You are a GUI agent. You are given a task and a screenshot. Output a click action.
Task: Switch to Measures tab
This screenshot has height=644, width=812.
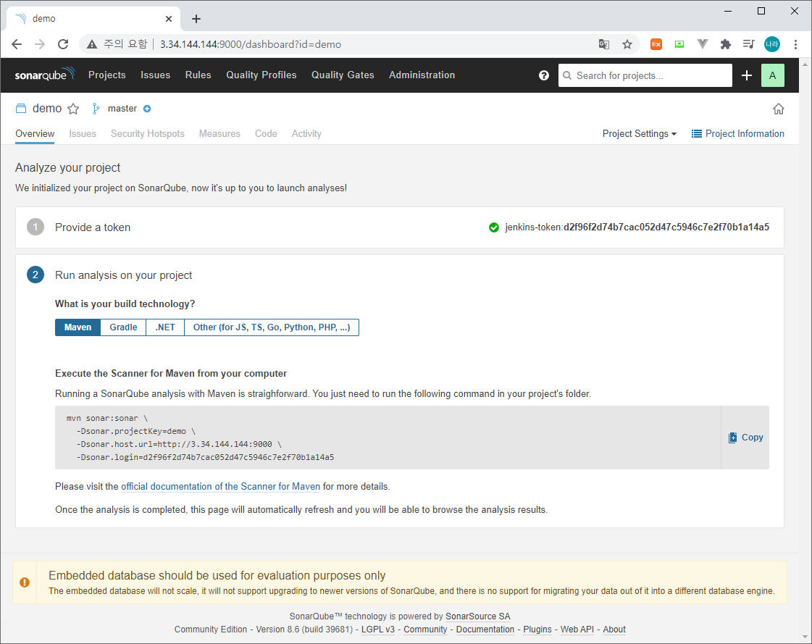(x=219, y=134)
